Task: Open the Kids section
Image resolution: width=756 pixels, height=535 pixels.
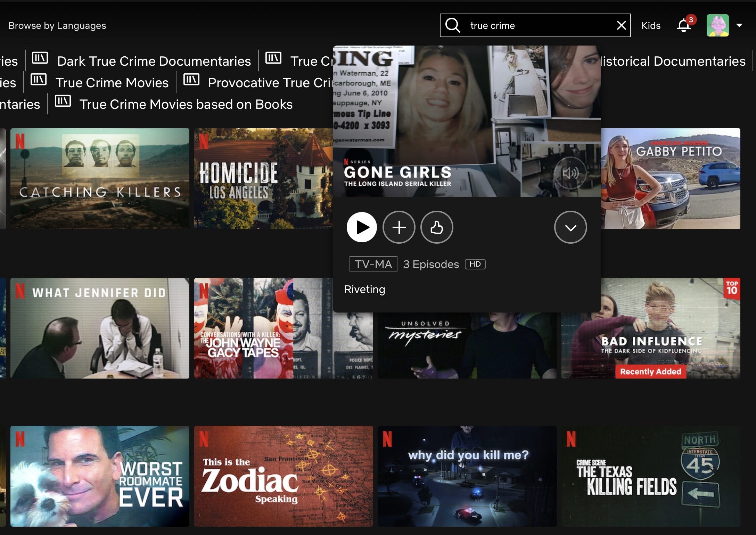Action: point(651,25)
